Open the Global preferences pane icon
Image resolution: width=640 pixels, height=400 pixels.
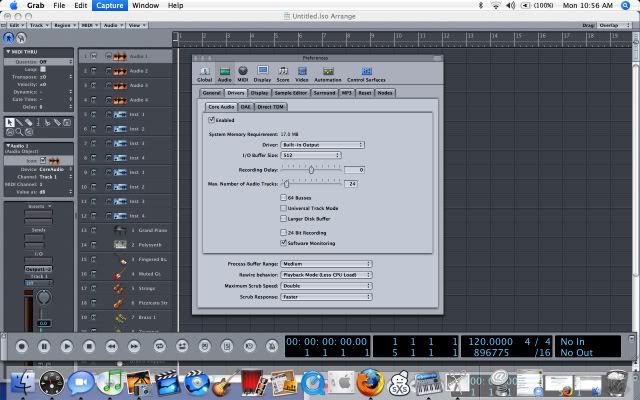(204, 74)
